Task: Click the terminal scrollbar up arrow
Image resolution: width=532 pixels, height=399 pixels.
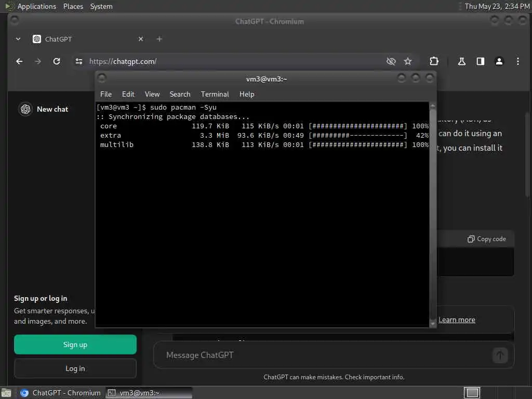Action: point(433,106)
